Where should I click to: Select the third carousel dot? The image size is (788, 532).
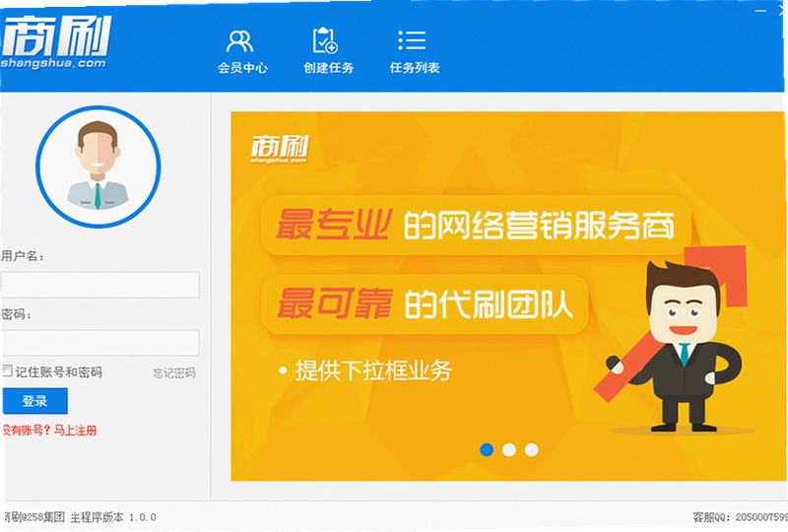(532, 449)
